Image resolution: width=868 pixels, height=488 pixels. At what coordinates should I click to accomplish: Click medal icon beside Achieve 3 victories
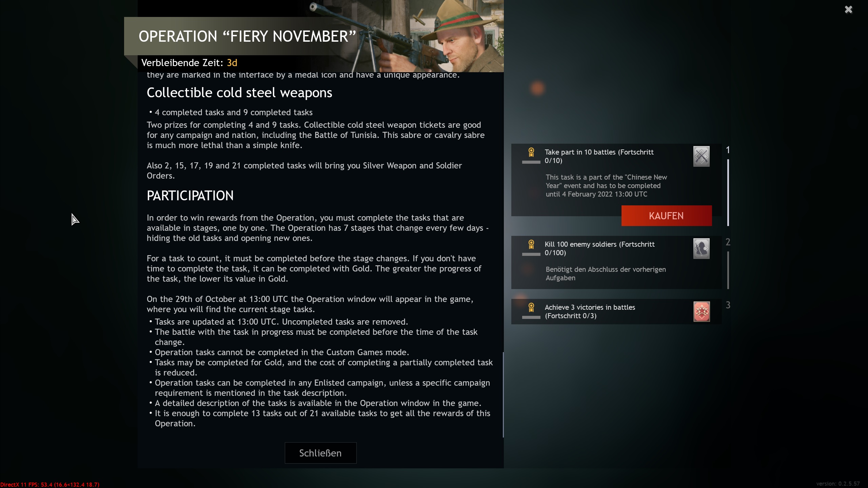point(531,307)
